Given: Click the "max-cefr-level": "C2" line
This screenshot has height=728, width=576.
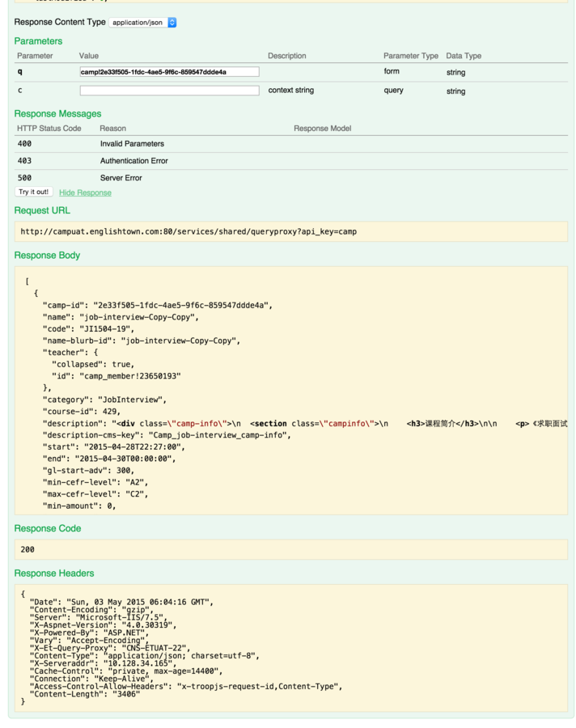Looking at the screenshot, I should click(95, 494).
